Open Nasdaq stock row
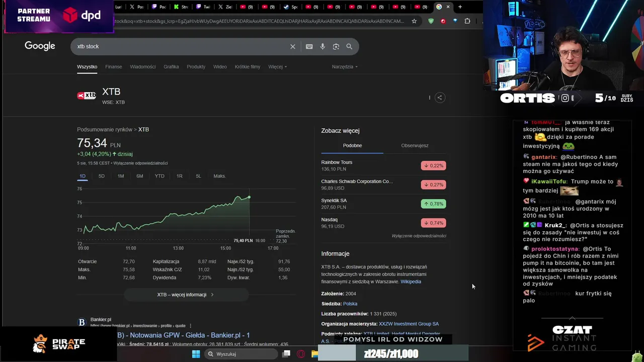The width and height of the screenshot is (644, 362). pyautogui.click(x=383, y=223)
